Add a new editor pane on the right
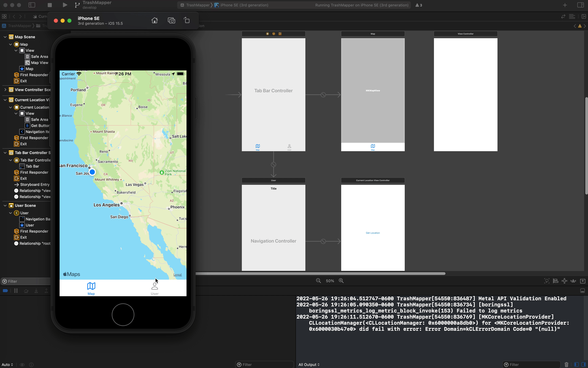 tap(583, 16)
